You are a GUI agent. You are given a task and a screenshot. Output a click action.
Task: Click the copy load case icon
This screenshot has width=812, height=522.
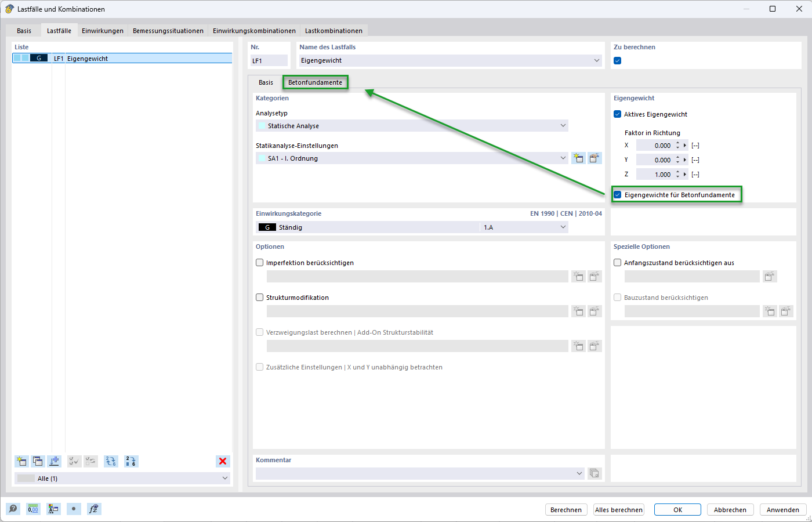pos(38,461)
